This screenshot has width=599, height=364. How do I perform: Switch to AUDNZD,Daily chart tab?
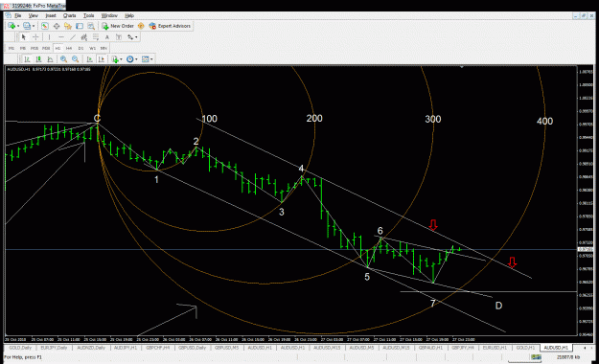[90, 348]
